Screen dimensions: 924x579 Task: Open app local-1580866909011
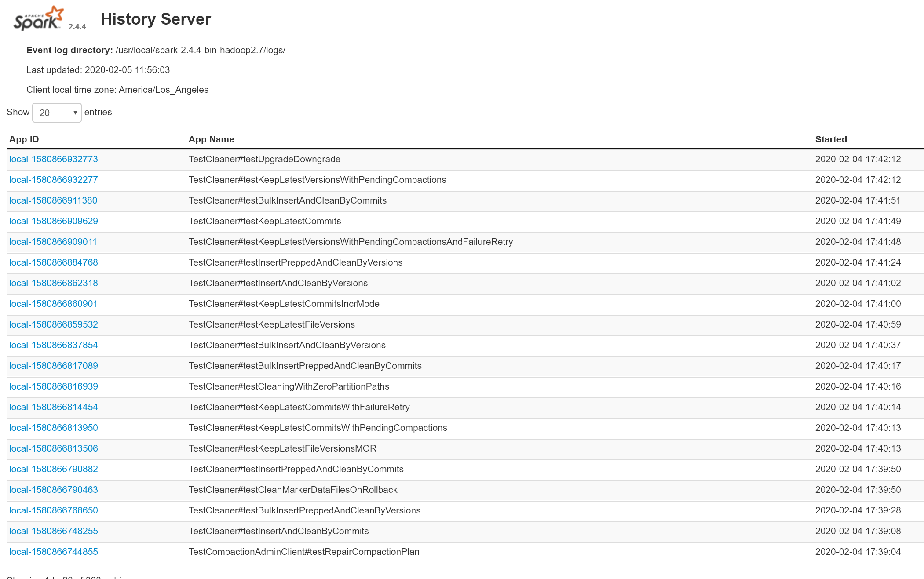[53, 242]
